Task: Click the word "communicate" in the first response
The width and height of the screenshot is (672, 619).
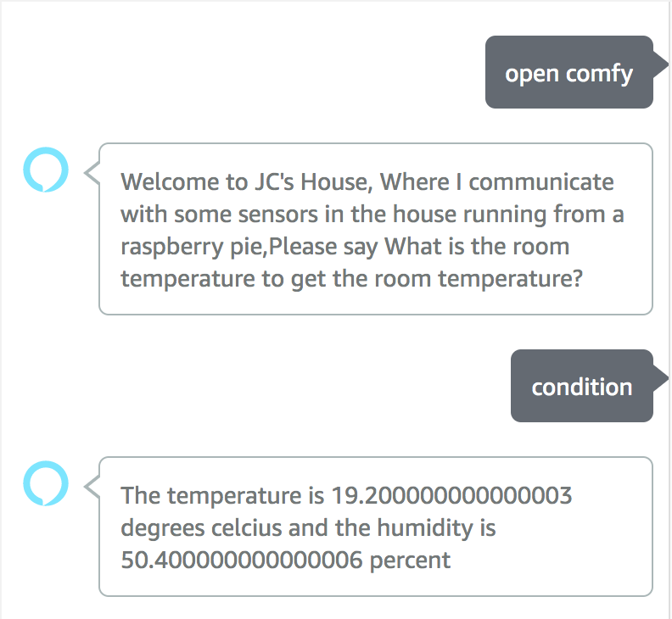Action: point(541,182)
